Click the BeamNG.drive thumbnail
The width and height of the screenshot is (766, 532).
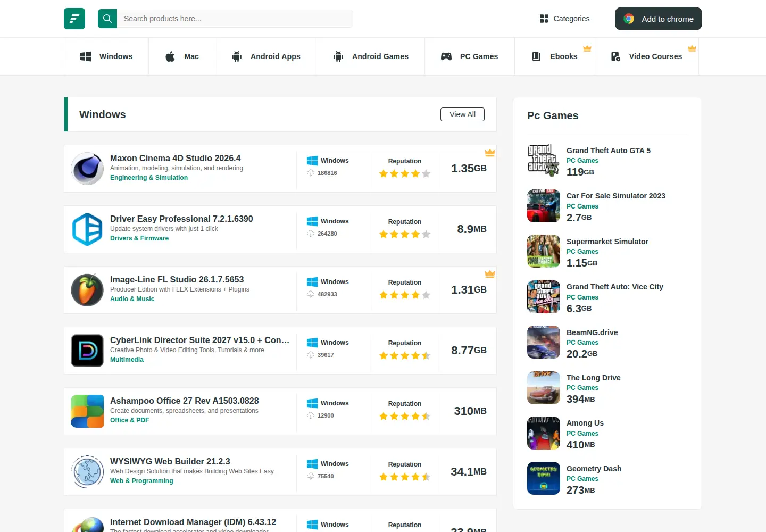[x=544, y=342]
